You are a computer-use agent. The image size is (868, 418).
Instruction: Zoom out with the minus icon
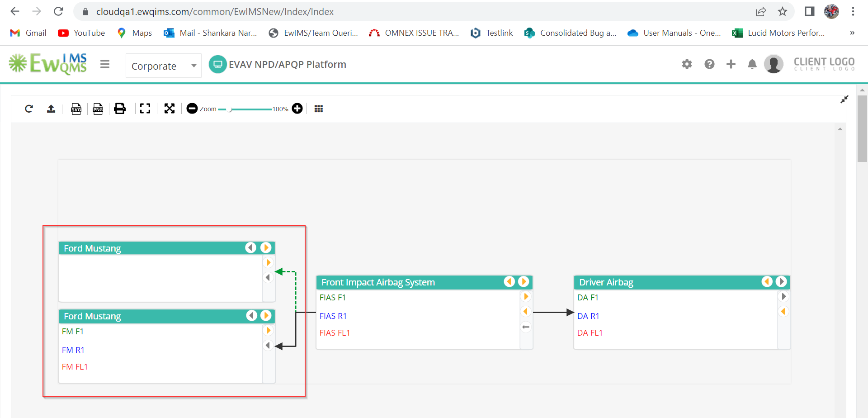[192, 109]
